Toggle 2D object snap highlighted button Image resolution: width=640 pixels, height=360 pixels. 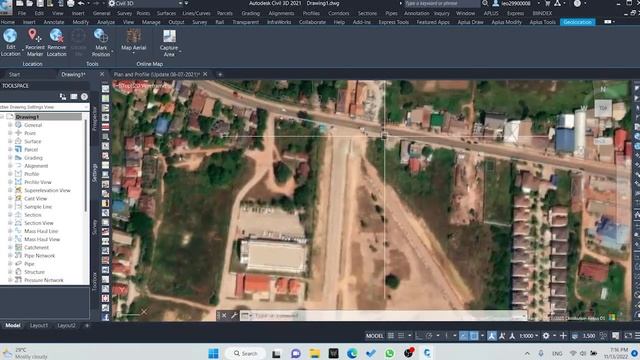474,336
